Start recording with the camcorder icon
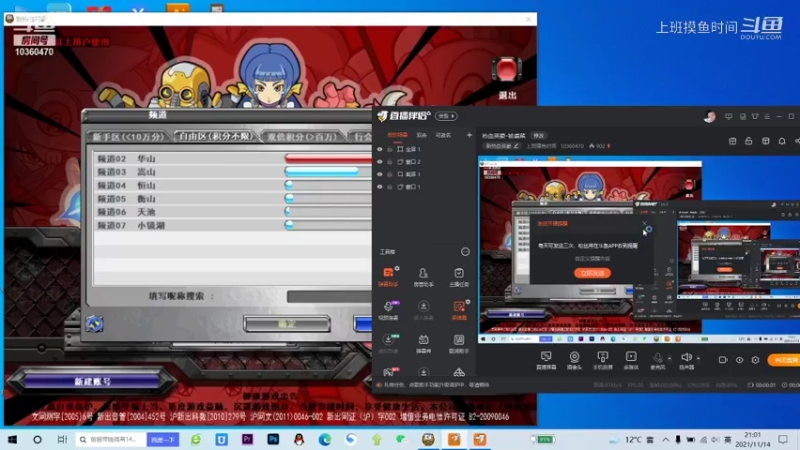 tap(723, 360)
